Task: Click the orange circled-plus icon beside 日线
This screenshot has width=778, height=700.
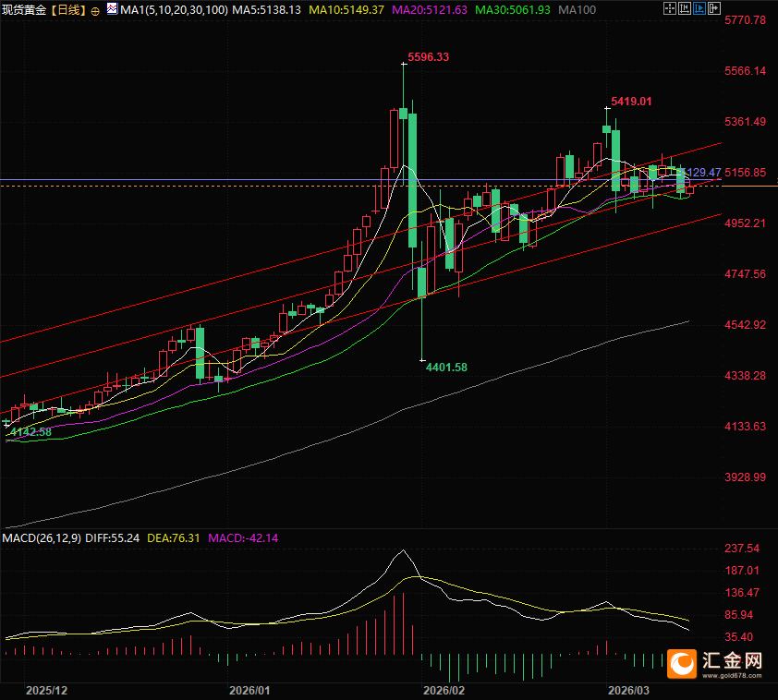Action: [x=95, y=11]
